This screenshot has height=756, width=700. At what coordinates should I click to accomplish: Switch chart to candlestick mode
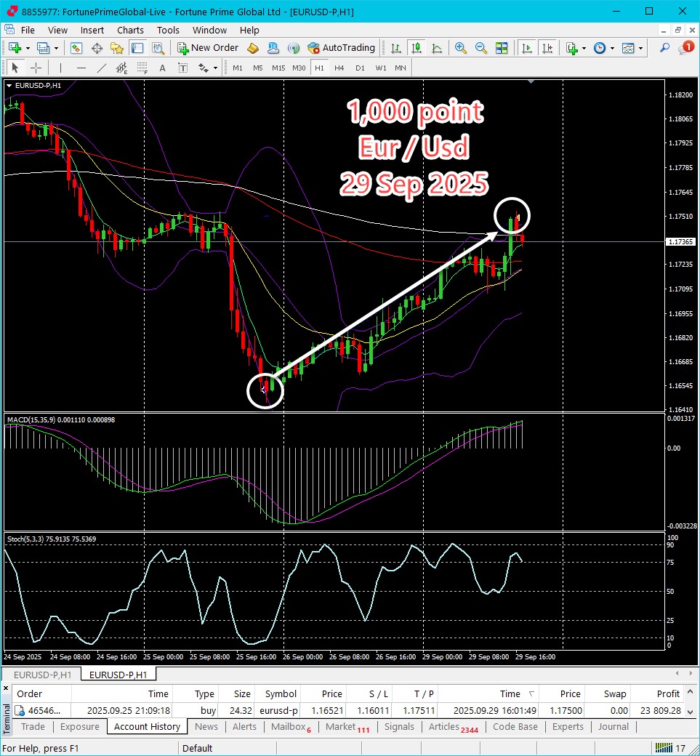416,48
